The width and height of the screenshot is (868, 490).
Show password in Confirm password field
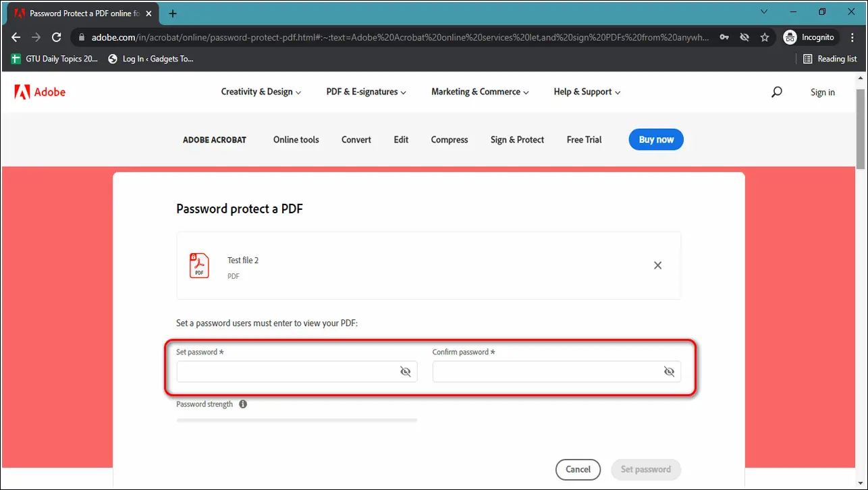(x=669, y=371)
